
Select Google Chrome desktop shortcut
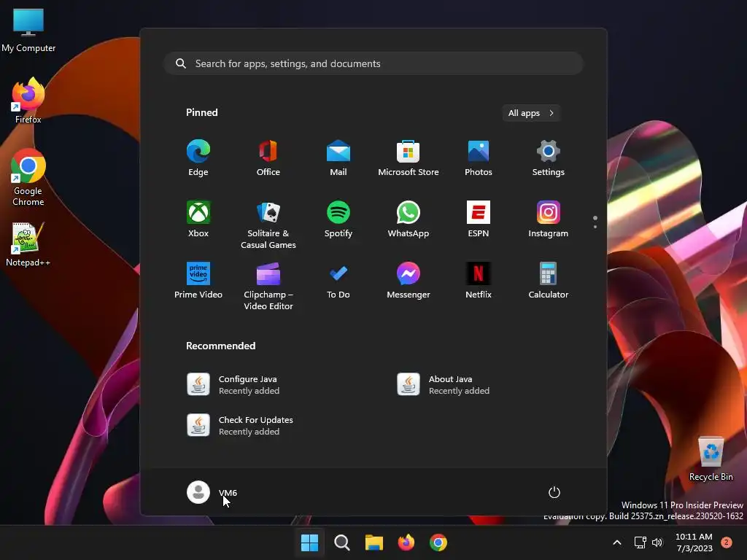tap(28, 177)
